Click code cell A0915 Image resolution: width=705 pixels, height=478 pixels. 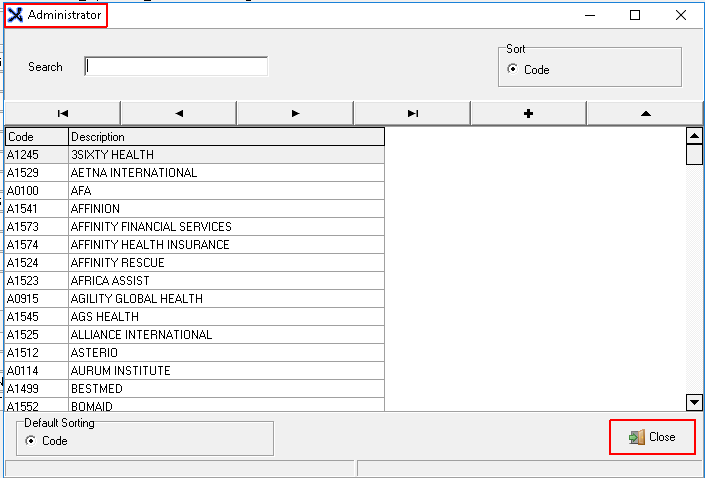(x=37, y=299)
